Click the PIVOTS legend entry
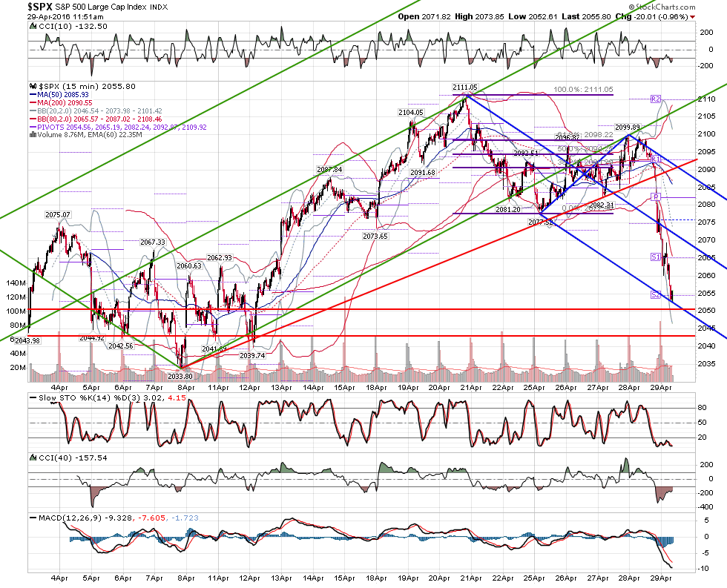This screenshot has width=727, height=588. tap(118, 127)
